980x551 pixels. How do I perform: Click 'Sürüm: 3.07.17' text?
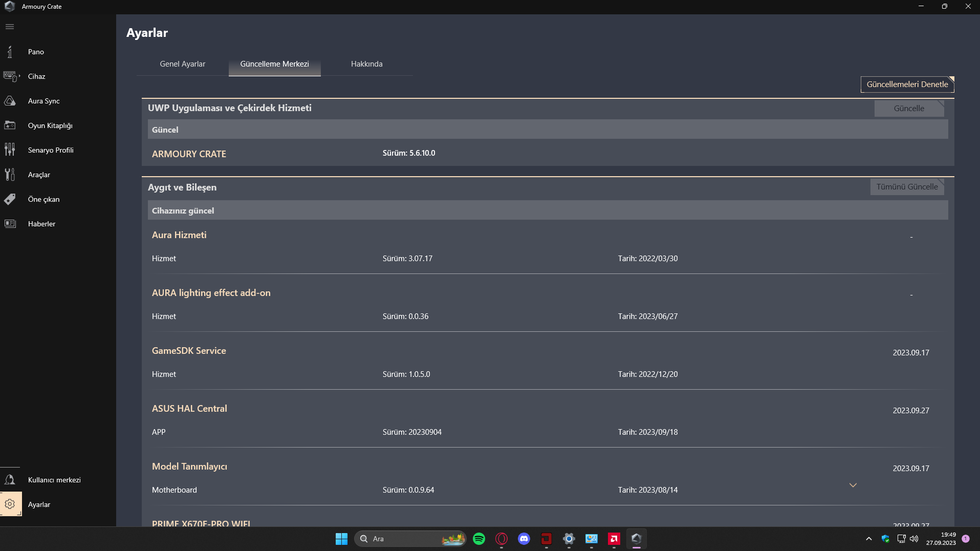point(407,259)
